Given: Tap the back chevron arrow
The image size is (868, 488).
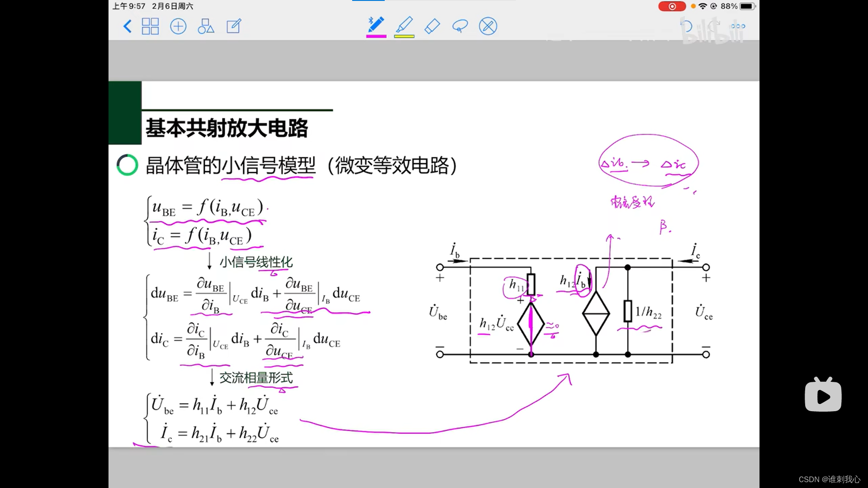Looking at the screenshot, I should (x=127, y=26).
